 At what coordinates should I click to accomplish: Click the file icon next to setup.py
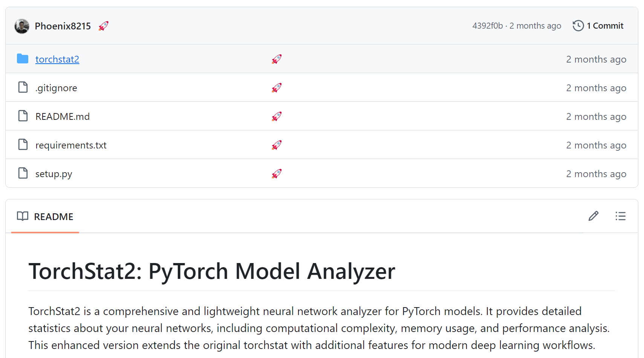[x=23, y=173]
